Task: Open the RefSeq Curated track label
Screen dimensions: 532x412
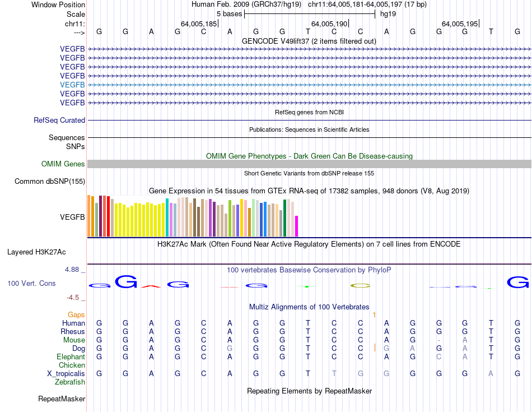Action: point(59,121)
